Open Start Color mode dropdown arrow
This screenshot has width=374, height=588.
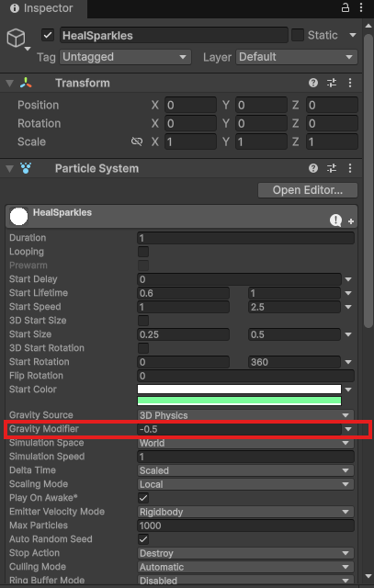click(348, 390)
